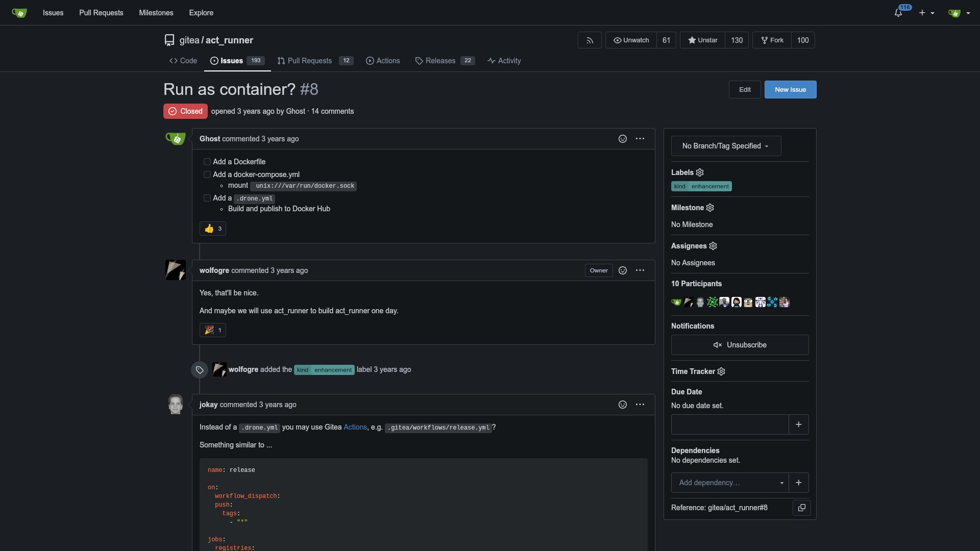Open Time Tracker settings gear
This screenshot has height=551, width=980.
click(721, 371)
